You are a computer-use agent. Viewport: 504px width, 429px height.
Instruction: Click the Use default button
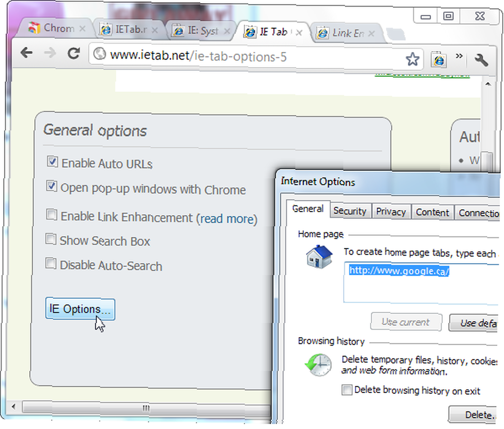(x=474, y=323)
